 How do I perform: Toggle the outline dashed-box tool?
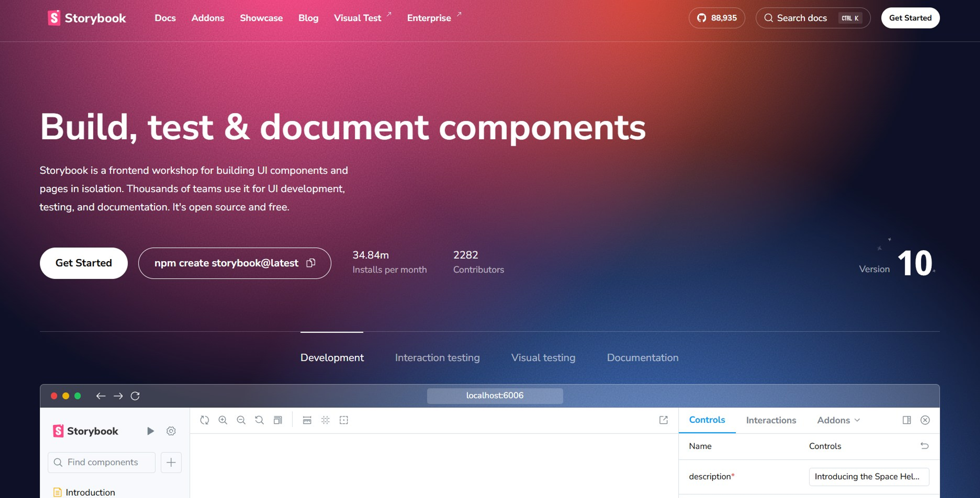pyautogui.click(x=344, y=420)
